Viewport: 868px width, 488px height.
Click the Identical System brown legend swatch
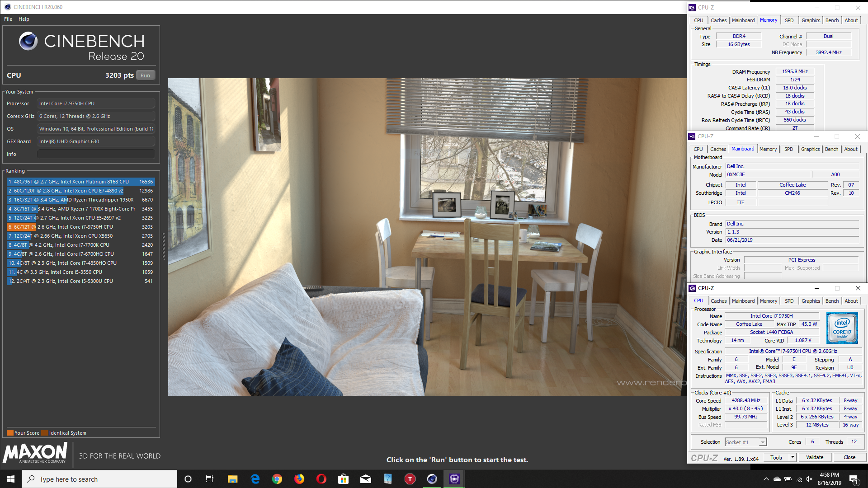point(44,433)
